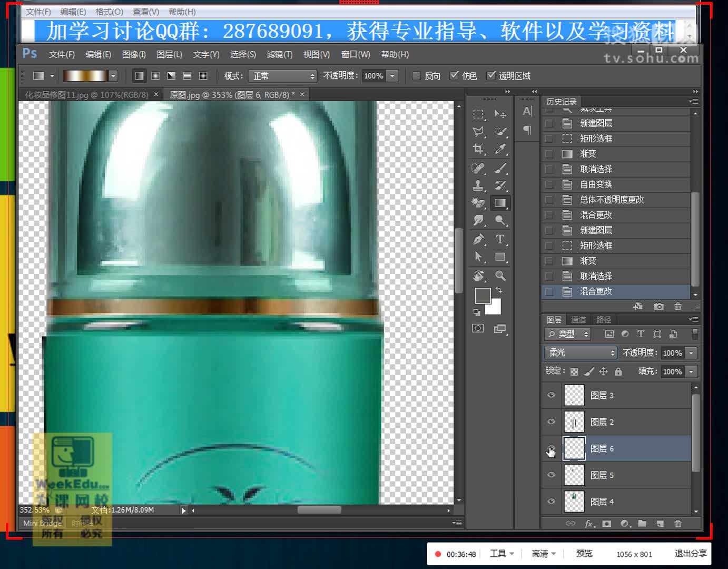Create a new layer

coord(660,524)
